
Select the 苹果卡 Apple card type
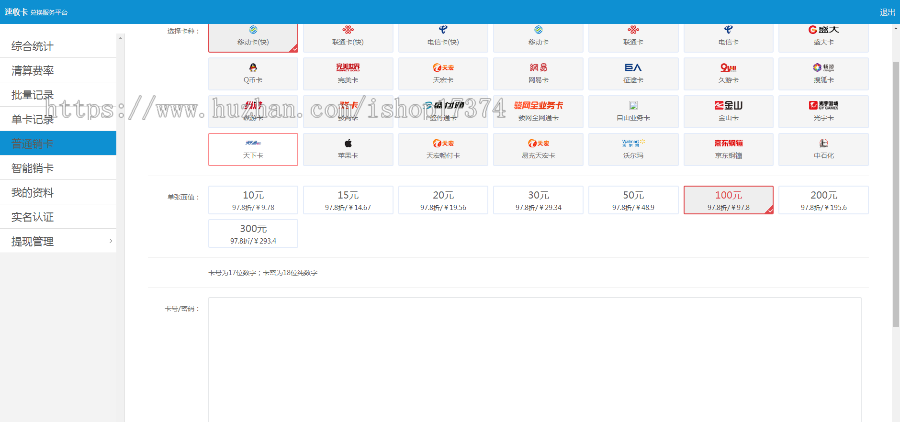348,149
